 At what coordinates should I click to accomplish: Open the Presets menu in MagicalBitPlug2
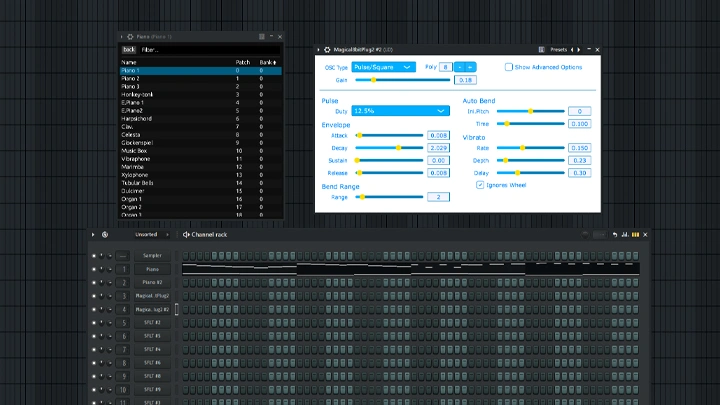pos(558,50)
